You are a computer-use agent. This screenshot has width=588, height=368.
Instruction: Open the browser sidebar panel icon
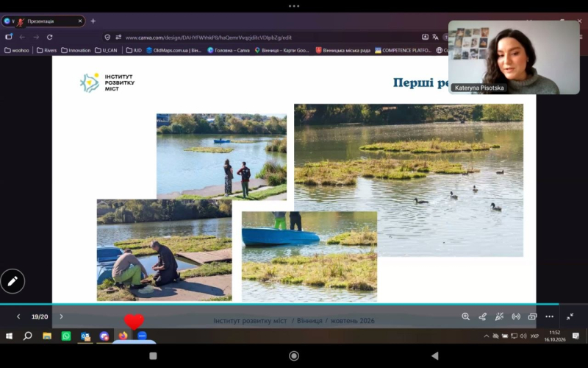click(x=9, y=37)
